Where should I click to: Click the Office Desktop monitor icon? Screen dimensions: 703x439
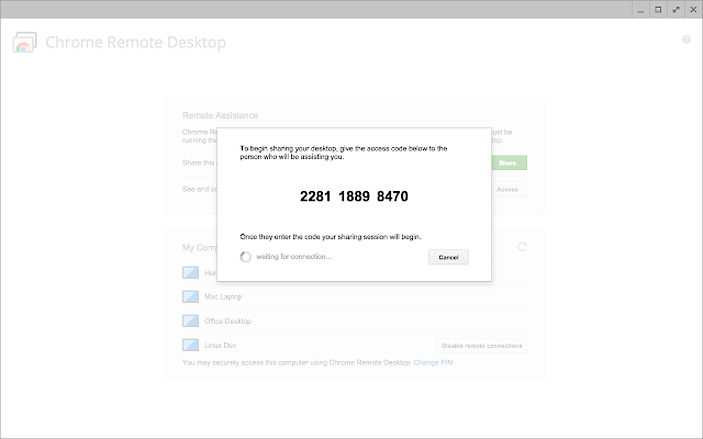[192, 321]
